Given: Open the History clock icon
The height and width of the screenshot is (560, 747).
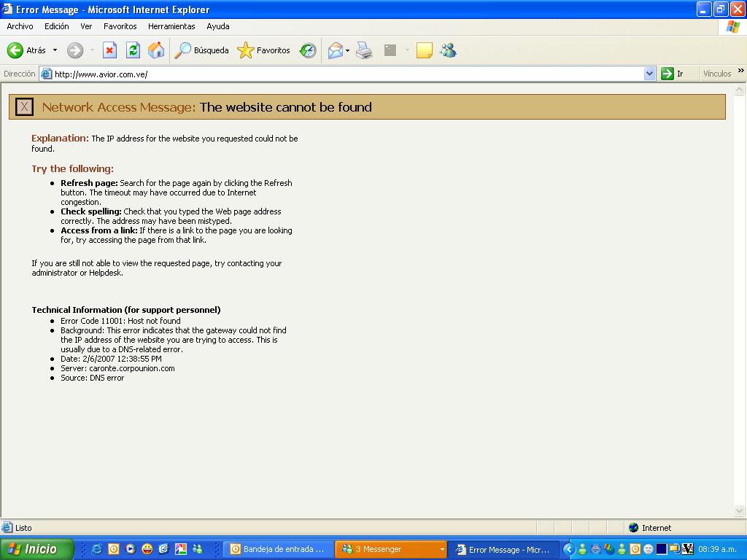Looking at the screenshot, I should 308,50.
